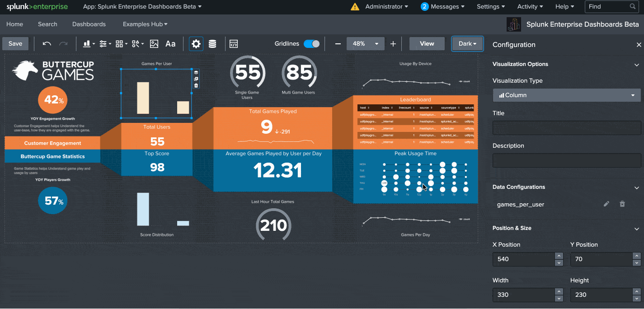Redo the last undone edit
The height and width of the screenshot is (309, 644).
(63, 44)
